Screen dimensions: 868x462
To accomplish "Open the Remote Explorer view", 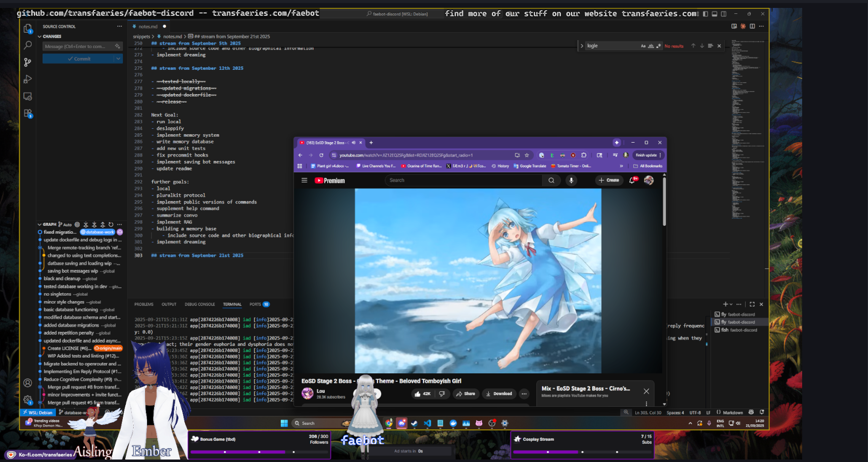I will pos(28,96).
